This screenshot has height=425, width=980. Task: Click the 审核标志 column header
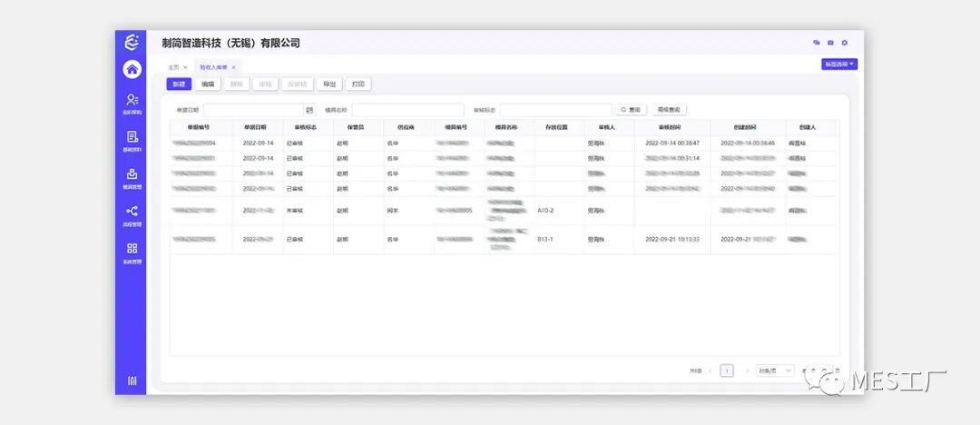pyautogui.click(x=306, y=128)
